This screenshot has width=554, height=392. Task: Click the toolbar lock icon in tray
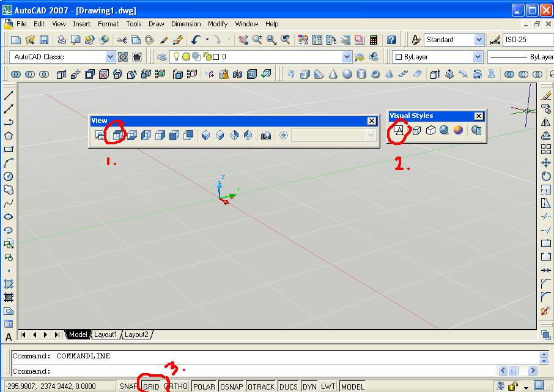(x=512, y=386)
